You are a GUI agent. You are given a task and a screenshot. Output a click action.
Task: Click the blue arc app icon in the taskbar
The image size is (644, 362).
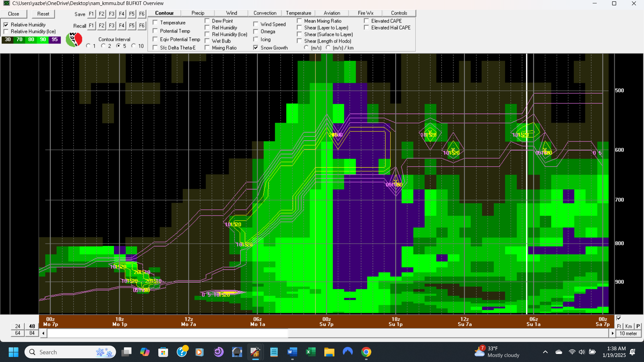(x=347, y=352)
